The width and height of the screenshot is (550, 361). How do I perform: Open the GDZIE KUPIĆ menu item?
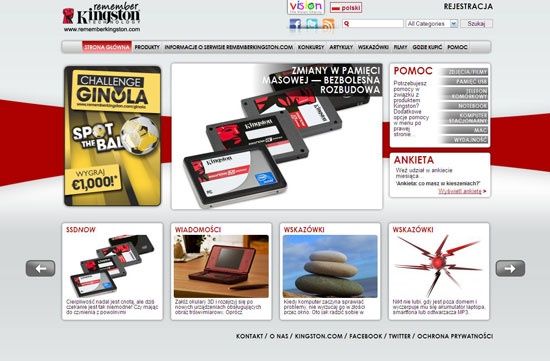click(427, 47)
